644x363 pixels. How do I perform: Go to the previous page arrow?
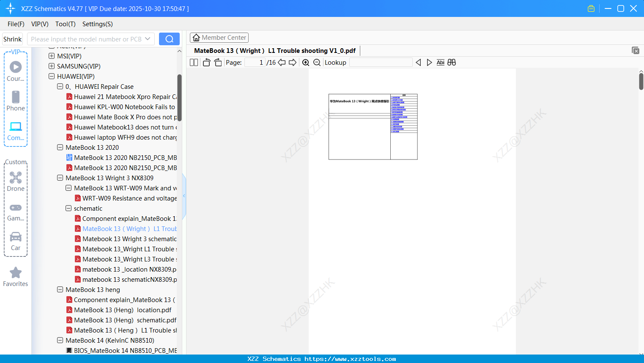pyautogui.click(x=282, y=63)
